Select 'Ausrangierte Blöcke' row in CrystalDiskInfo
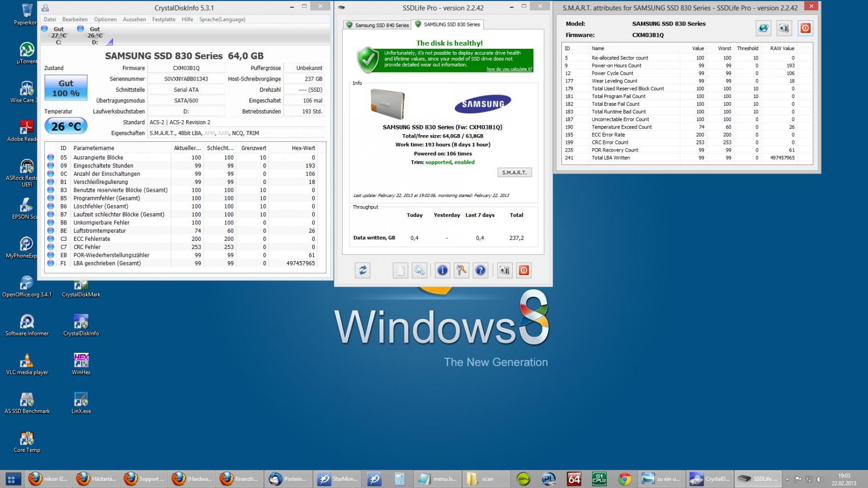Viewport: 868px width, 488px height. 185,157
